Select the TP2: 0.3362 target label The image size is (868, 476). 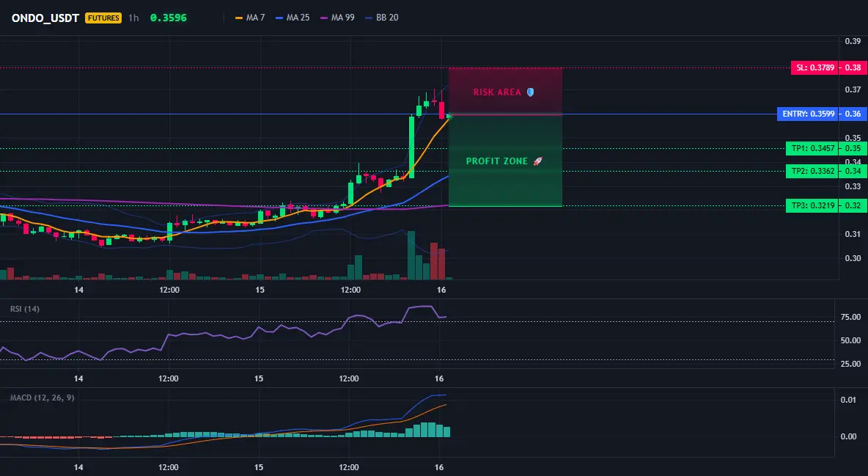[812, 171]
